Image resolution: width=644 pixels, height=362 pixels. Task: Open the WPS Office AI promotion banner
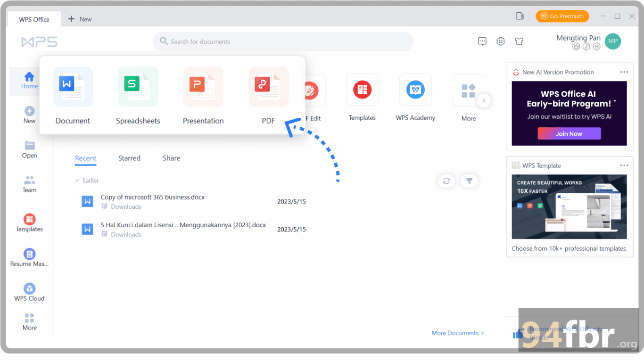click(569, 113)
